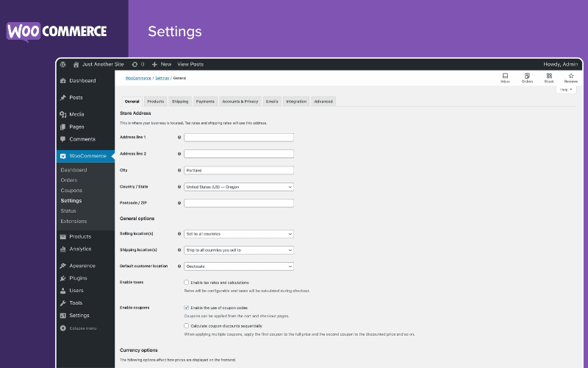Click the WooCommerce logo icon in sidebar

pyautogui.click(x=63, y=156)
